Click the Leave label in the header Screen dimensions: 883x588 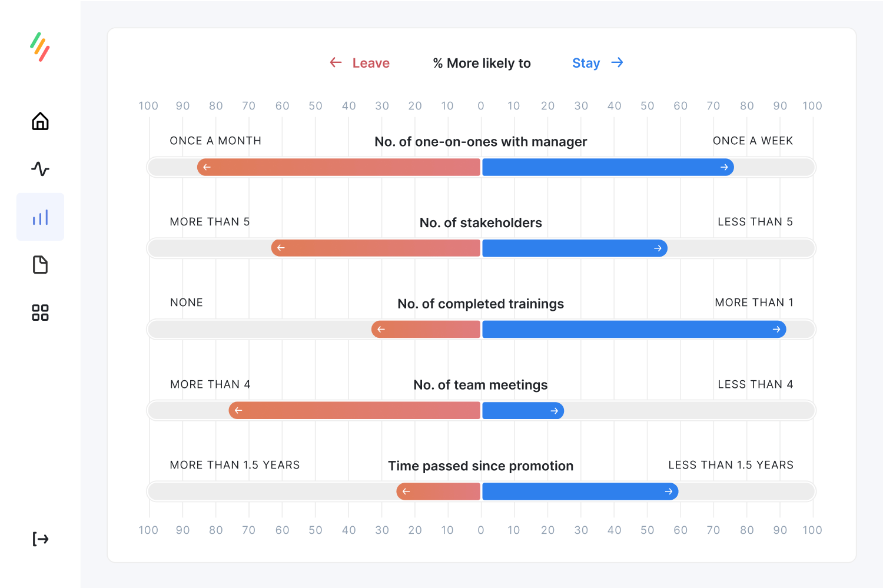(370, 62)
